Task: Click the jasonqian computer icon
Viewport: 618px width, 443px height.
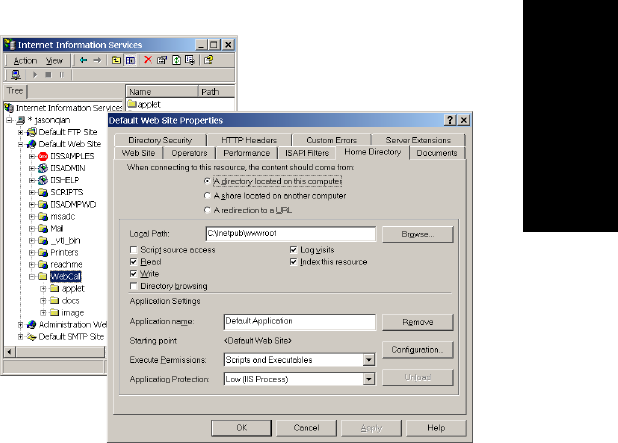Action: pyautogui.click(x=21, y=120)
